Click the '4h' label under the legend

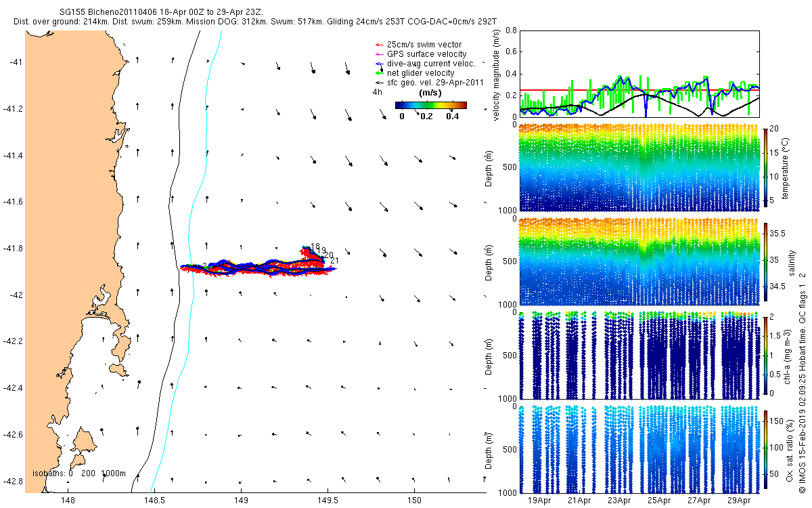click(x=377, y=91)
